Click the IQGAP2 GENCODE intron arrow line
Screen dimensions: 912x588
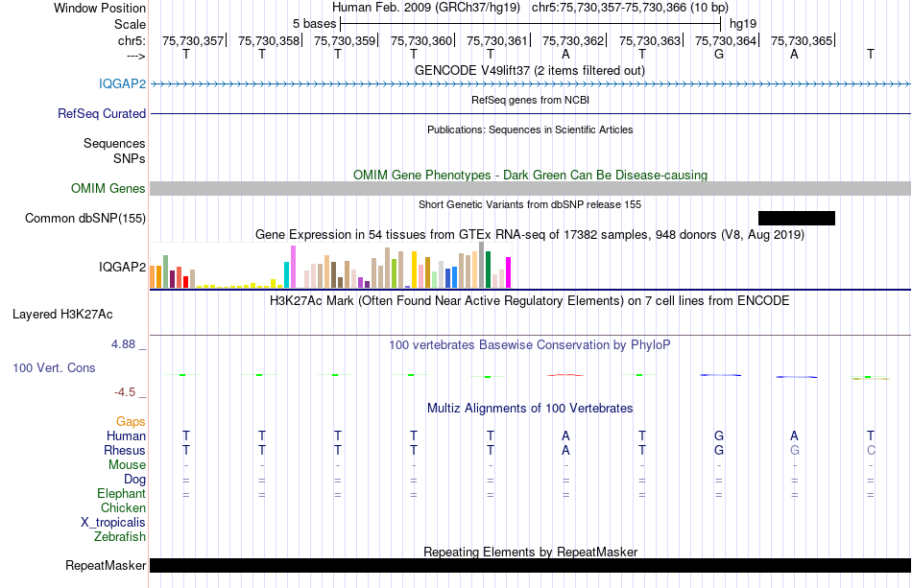(x=531, y=84)
